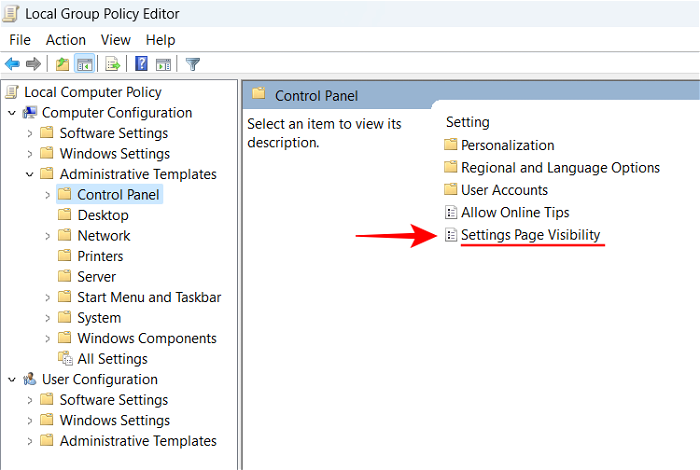Click the Personalization folder icon in settings list
This screenshot has height=470, width=700.
click(x=450, y=144)
